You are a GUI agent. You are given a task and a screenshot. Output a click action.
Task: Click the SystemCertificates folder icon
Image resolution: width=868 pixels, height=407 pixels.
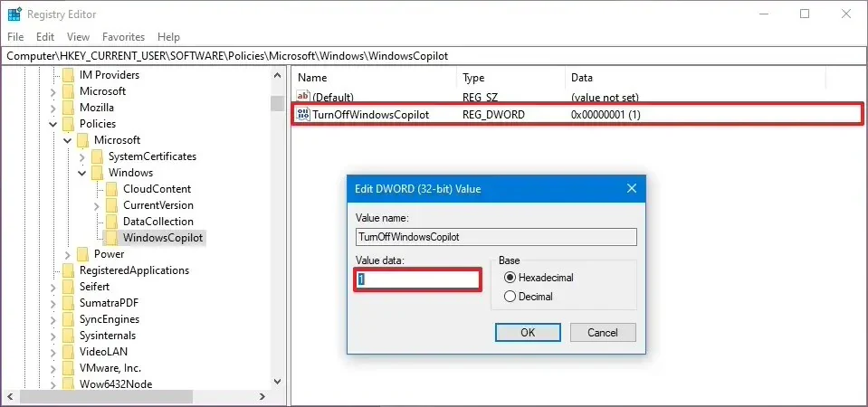coord(97,156)
